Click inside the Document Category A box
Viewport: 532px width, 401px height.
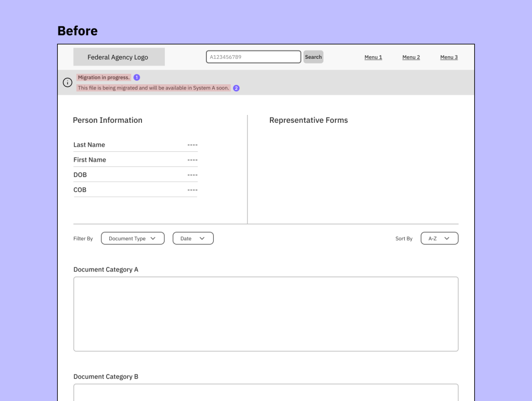click(265, 314)
